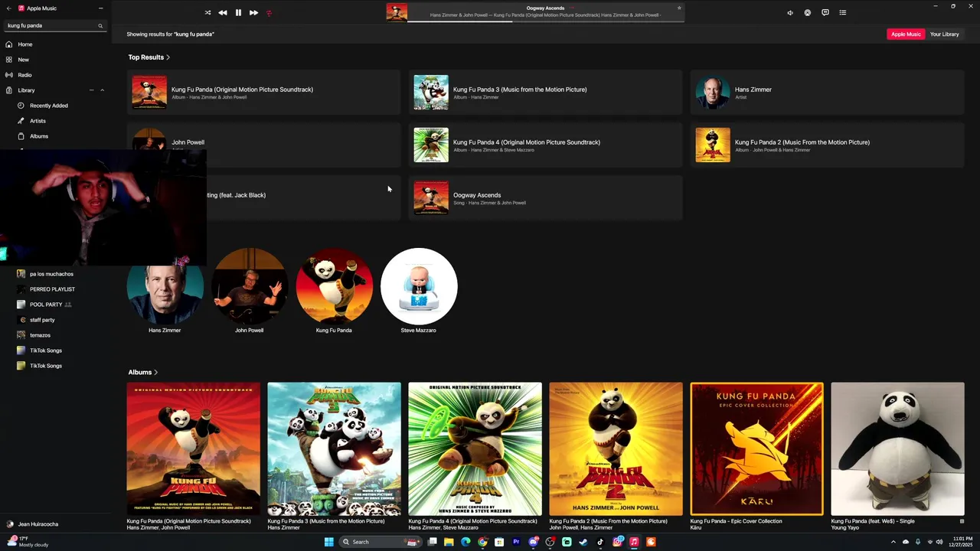Click the taskbar Search box
980x551 pixels.
click(x=381, y=542)
